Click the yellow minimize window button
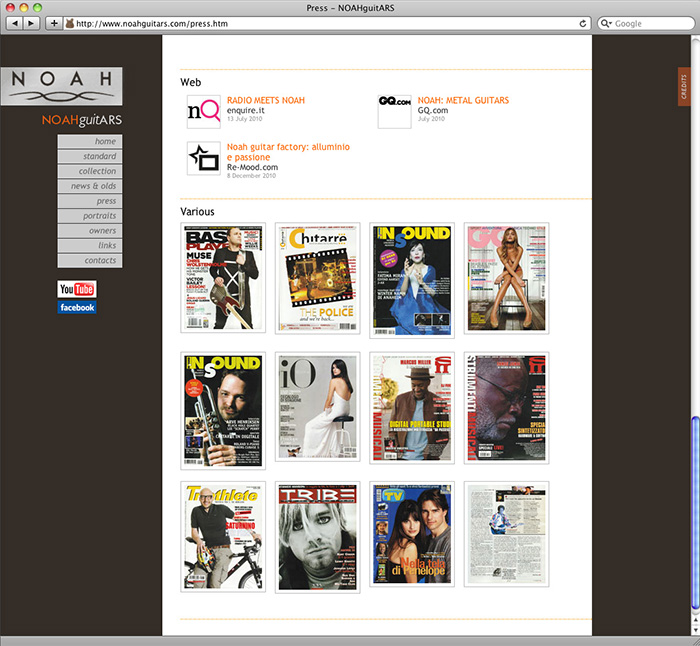The image size is (700, 646). pyautogui.click(x=24, y=7)
